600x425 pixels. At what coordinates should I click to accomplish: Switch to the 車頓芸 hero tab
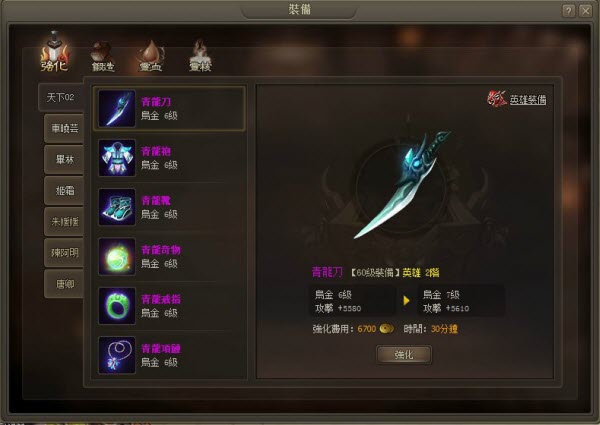pyautogui.click(x=64, y=129)
